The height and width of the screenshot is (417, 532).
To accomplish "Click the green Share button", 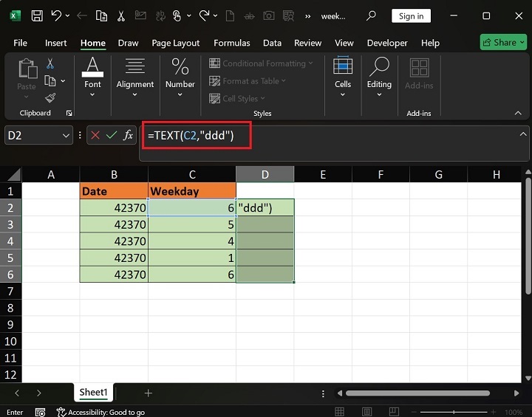I will click(x=503, y=42).
